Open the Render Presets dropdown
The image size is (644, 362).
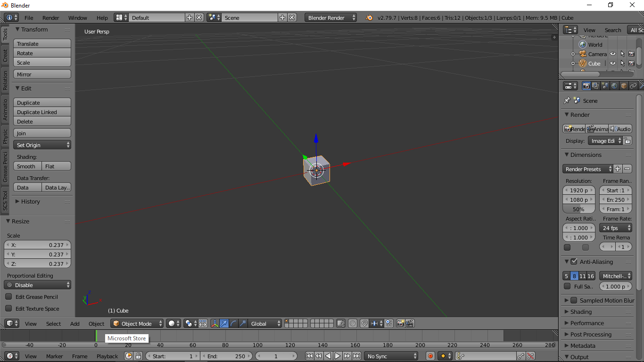(587, 169)
